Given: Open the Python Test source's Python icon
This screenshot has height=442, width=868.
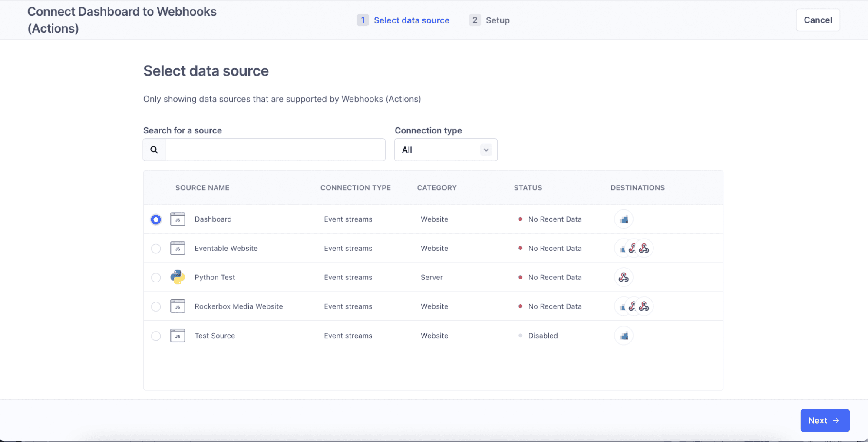Looking at the screenshot, I should pyautogui.click(x=177, y=277).
